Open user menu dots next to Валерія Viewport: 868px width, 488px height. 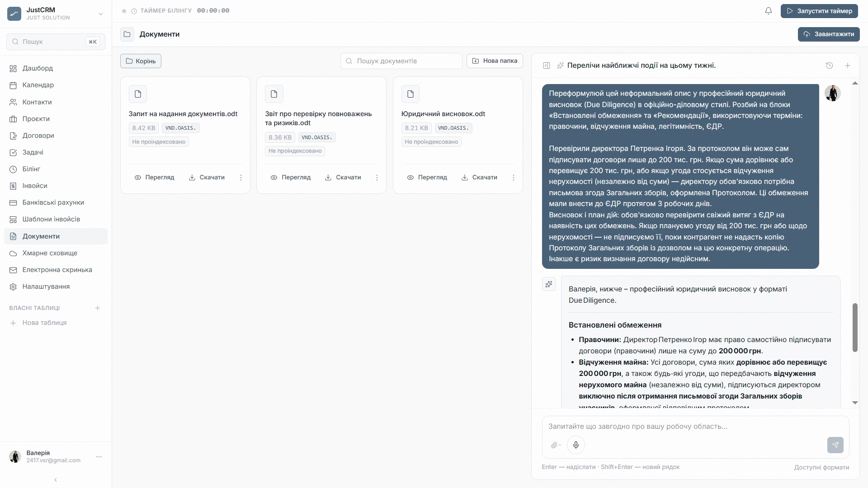[x=99, y=457]
